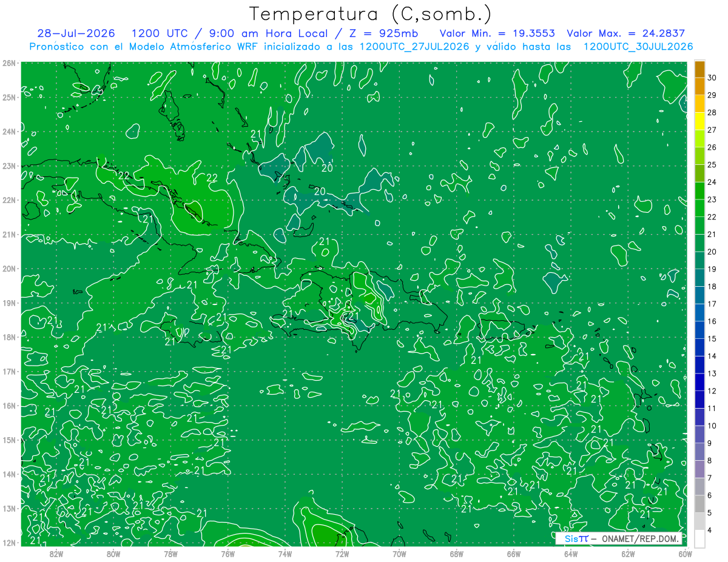Click the color scale label "11"
Viewport: 728px width, 562px height.
click(712, 409)
